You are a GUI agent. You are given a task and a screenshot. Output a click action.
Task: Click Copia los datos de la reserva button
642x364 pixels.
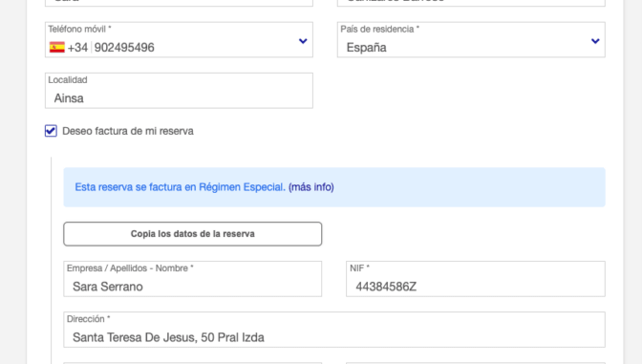pyautogui.click(x=192, y=234)
